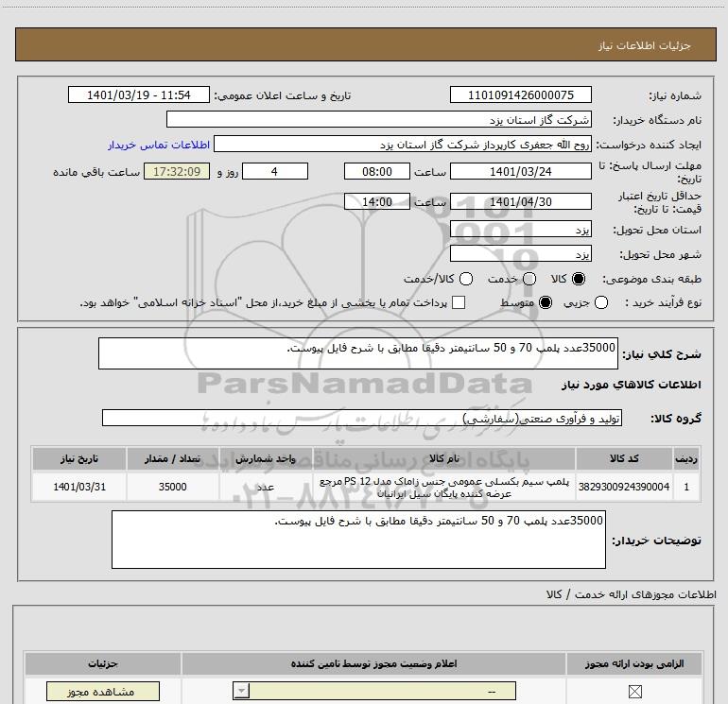Tick the اسناد خزانه اسلامی payment checkbox
Screen dimensions: 728x704
tap(459, 302)
